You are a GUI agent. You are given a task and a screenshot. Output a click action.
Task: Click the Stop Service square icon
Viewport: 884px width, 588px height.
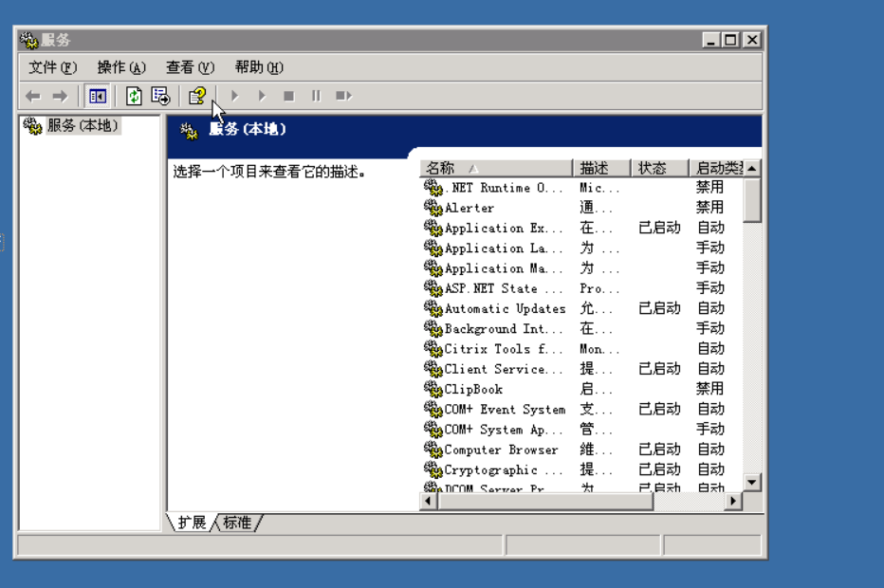tap(288, 97)
